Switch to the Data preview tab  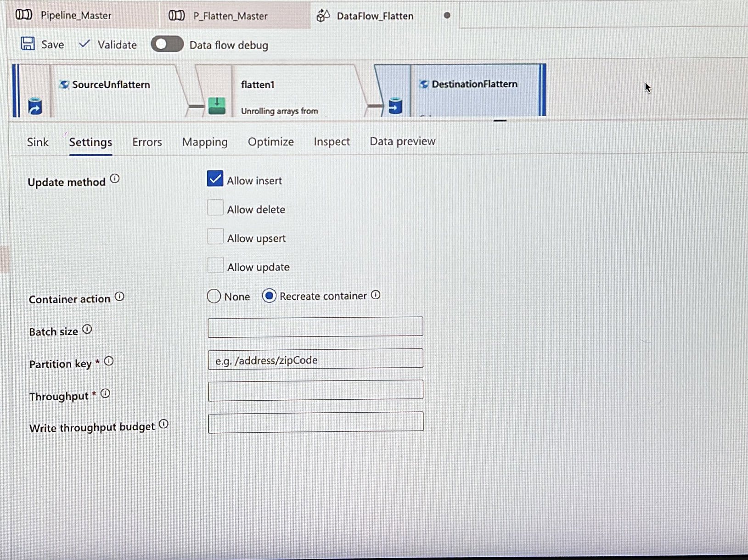[x=402, y=141]
